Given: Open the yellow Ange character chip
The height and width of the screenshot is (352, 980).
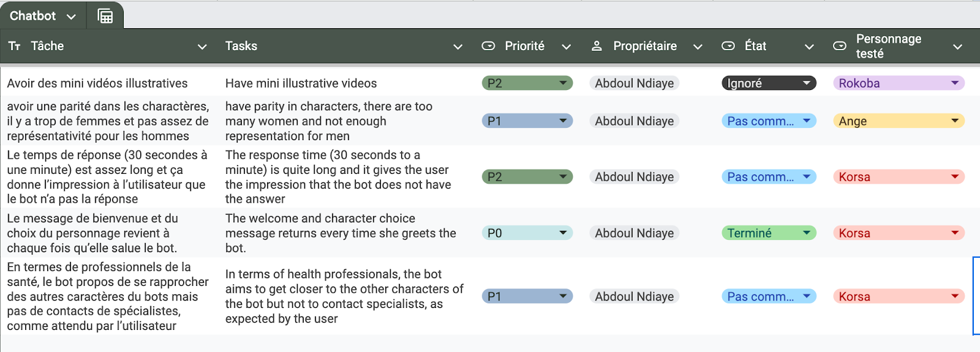Looking at the screenshot, I should tap(955, 121).
